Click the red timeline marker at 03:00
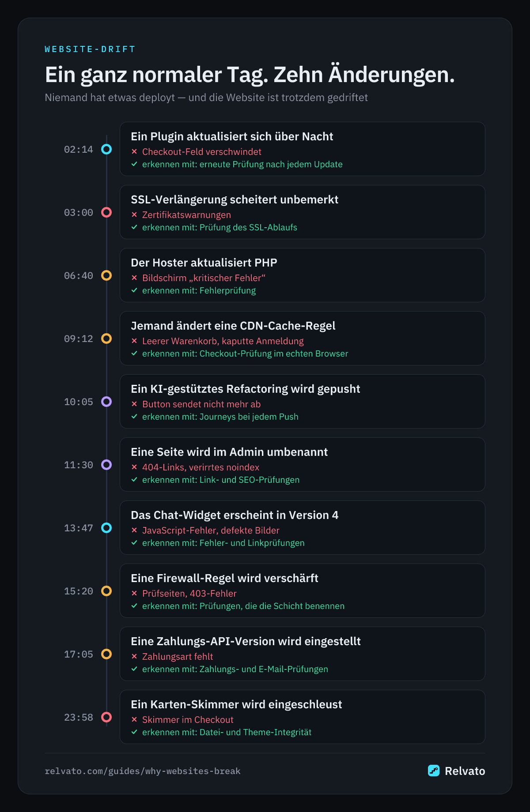This screenshot has width=530, height=812. pos(106,212)
